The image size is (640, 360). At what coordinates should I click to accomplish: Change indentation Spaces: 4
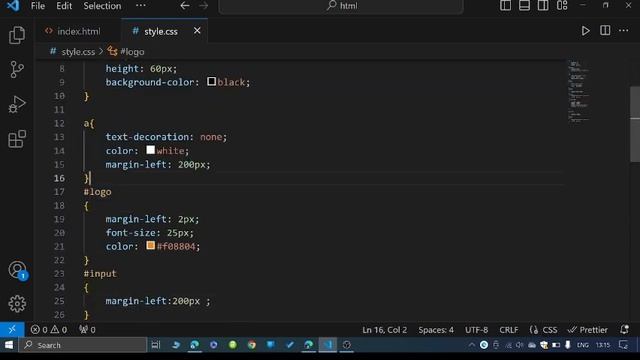tap(436, 329)
